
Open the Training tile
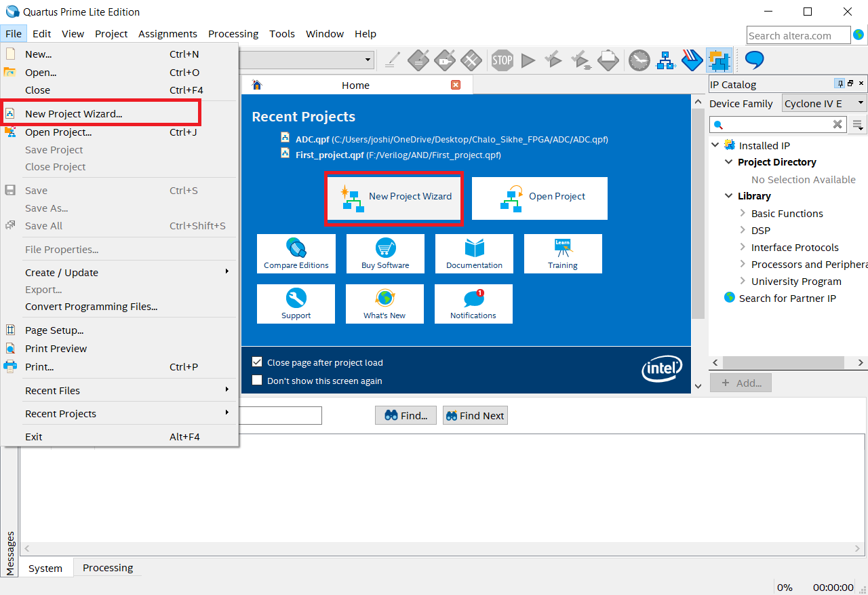(563, 254)
